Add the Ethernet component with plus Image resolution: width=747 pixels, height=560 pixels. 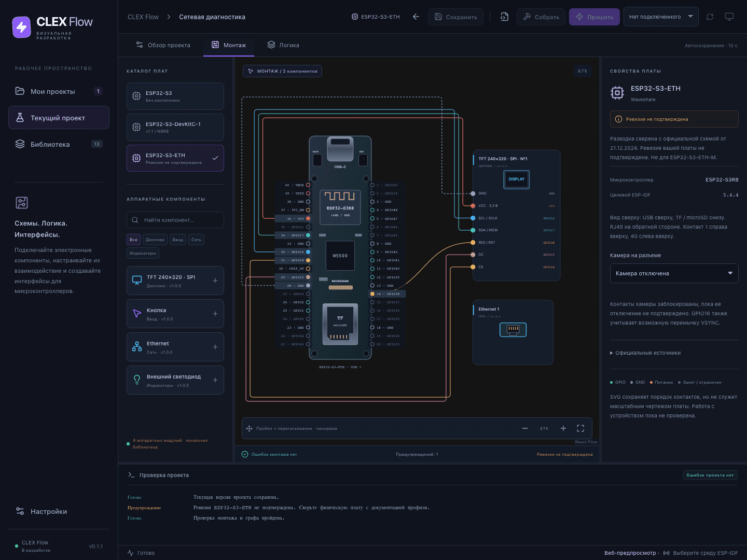[215, 347]
